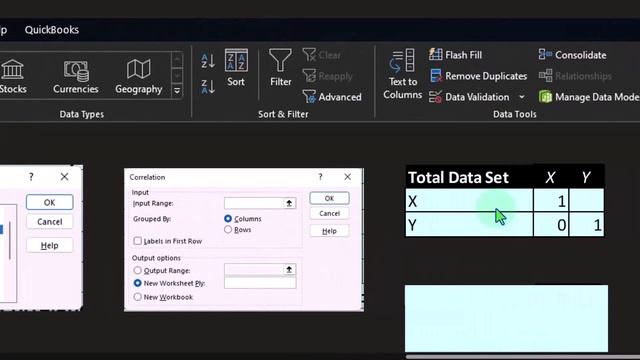Click into the Output Range field

(254, 269)
